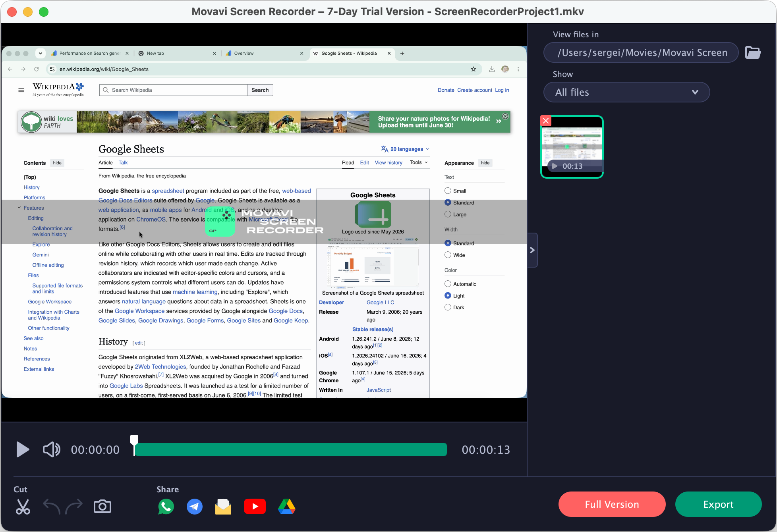777x532 pixels.
Task: Select Light color mode
Action: (448, 295)
